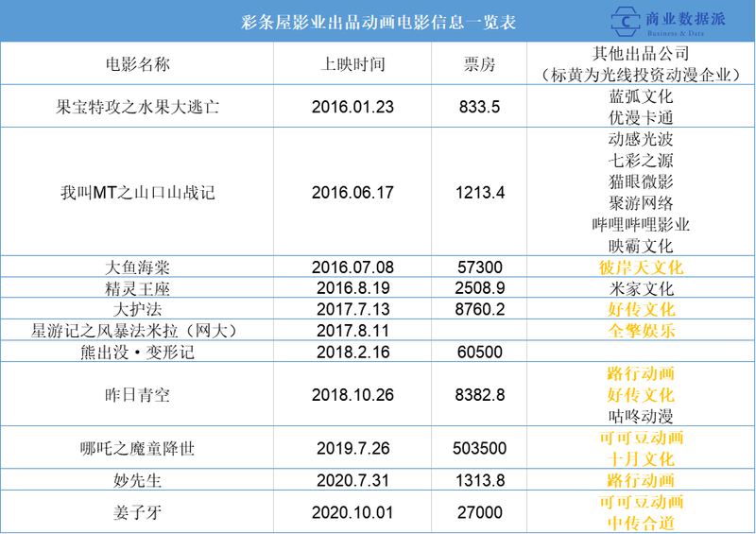This screenshot has width=756, height=534.
Task: Click 好传文化 in the 大护法 row
Action: coord(641,310)
